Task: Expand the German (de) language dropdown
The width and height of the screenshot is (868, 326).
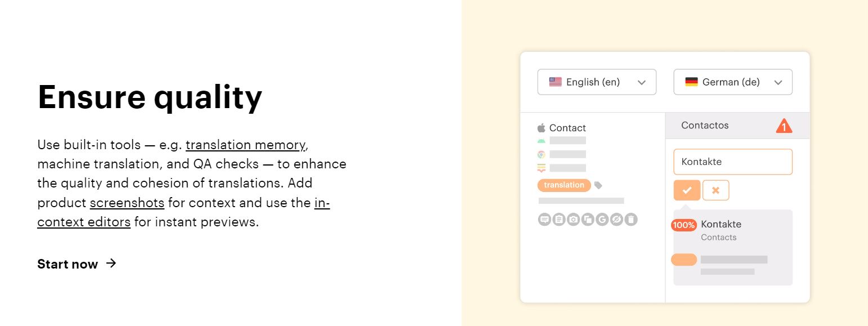Action: [x=733, y=82]
